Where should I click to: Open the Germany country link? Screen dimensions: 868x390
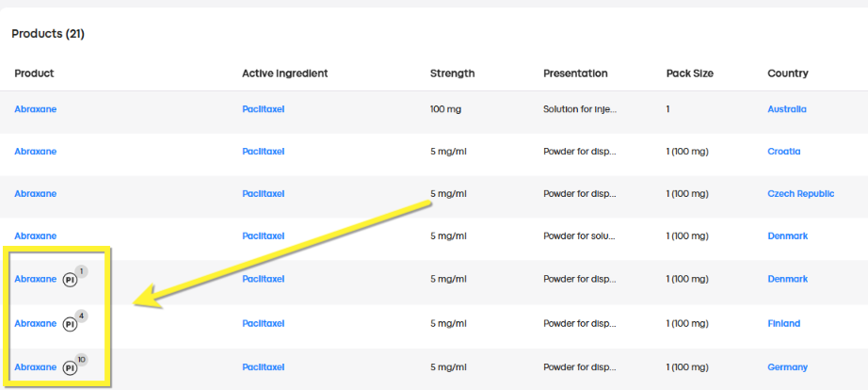(787, 366)
